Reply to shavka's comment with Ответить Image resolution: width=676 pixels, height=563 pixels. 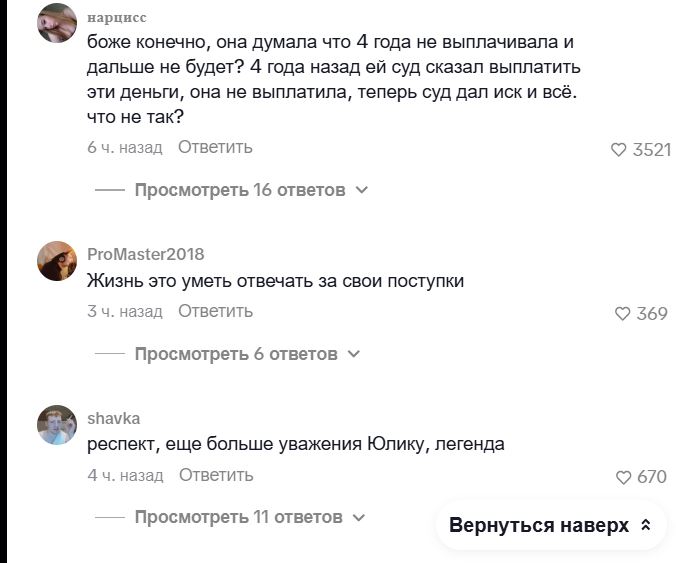[x=216, y=475]
